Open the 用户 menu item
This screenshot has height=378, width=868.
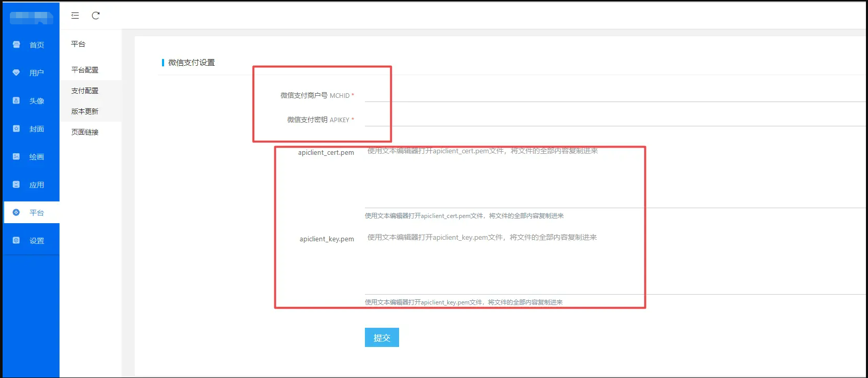tap(31, 73)
